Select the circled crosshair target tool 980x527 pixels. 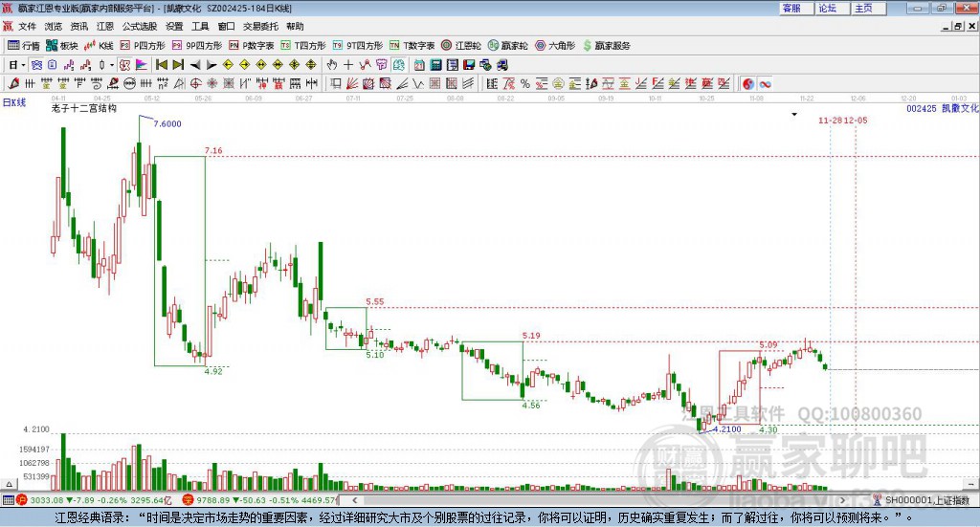(195, 83)
